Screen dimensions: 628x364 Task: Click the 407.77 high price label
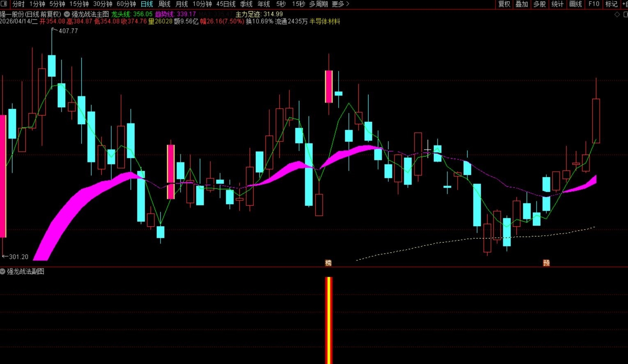click(x=68, y=31)
